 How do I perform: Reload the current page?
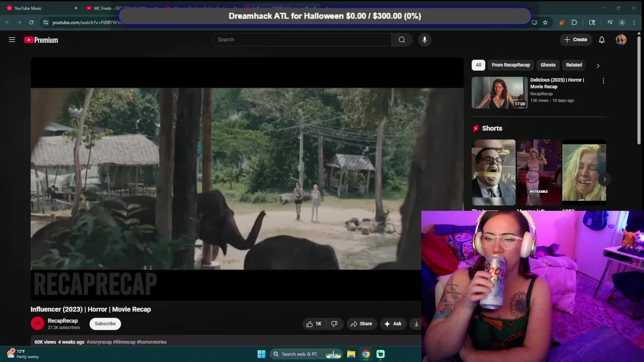click(x=31, y=22)
